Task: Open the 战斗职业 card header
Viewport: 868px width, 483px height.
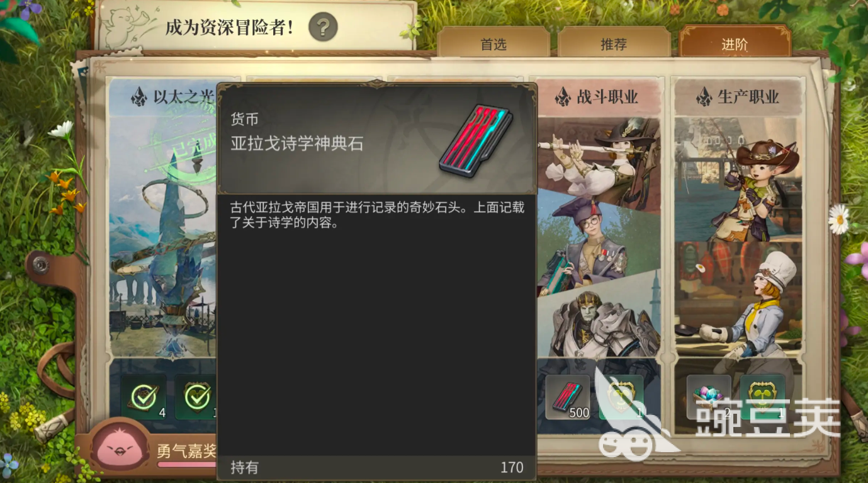Action: (599, 97)
